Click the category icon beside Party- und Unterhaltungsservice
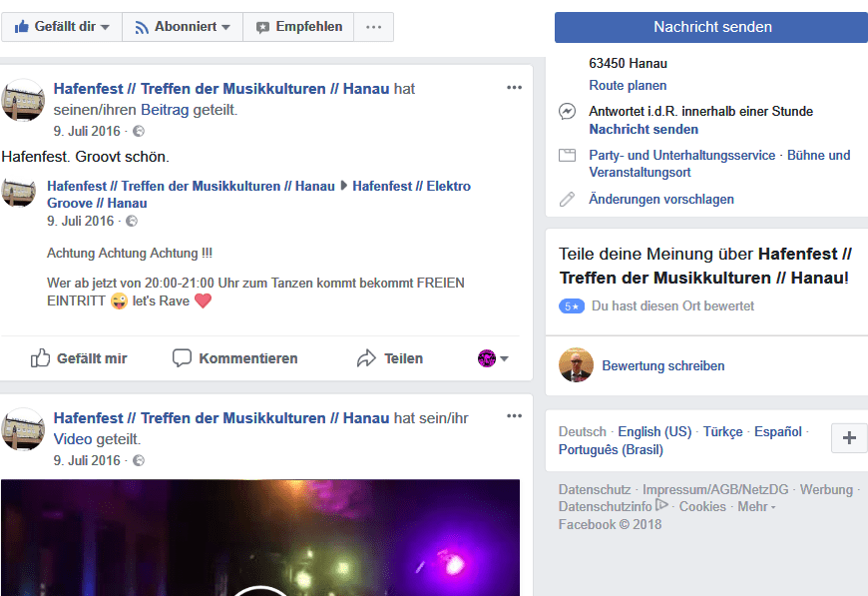The height and width of the screenshot is (596, 868). tap(568, 156)
